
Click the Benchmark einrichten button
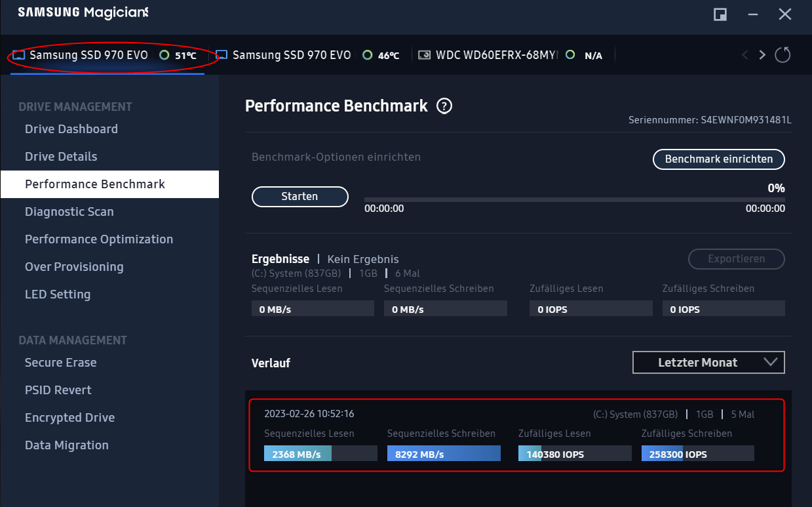[x=718, y=159]
